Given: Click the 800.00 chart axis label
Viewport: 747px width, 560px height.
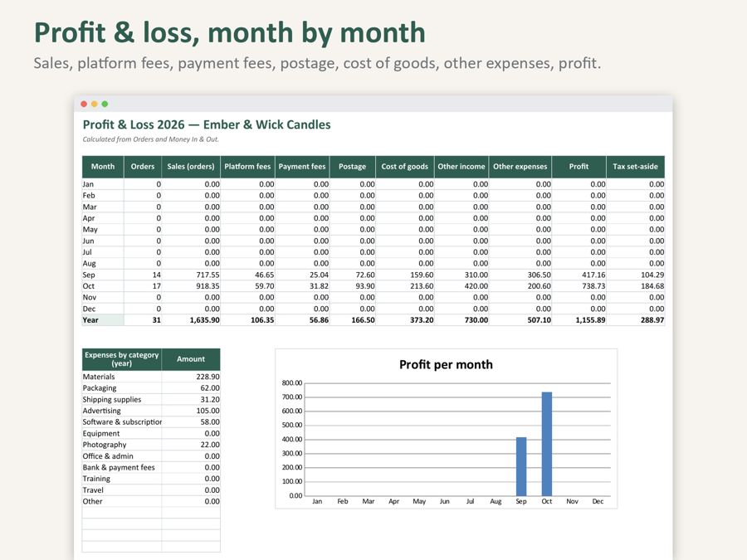Looking at the screenshot, I should pos(292,382).
